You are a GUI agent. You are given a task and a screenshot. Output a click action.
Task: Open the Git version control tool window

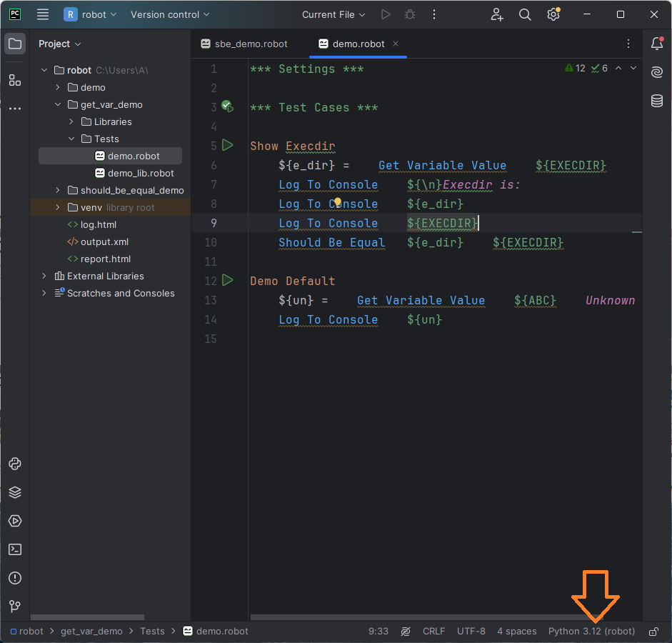point(15,606)
